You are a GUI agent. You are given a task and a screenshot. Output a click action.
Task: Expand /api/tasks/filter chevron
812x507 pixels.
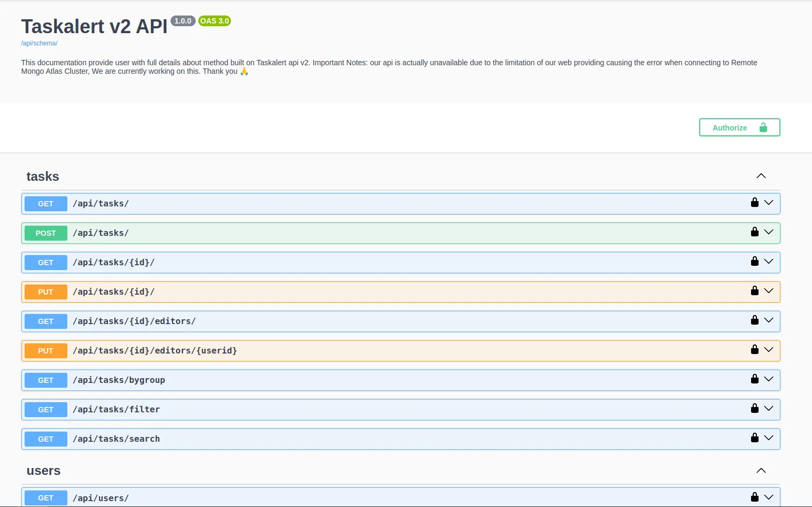tap(769, 409)
